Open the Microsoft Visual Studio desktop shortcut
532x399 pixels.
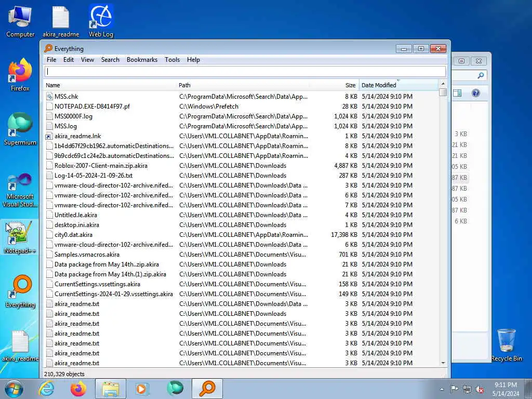20,190
